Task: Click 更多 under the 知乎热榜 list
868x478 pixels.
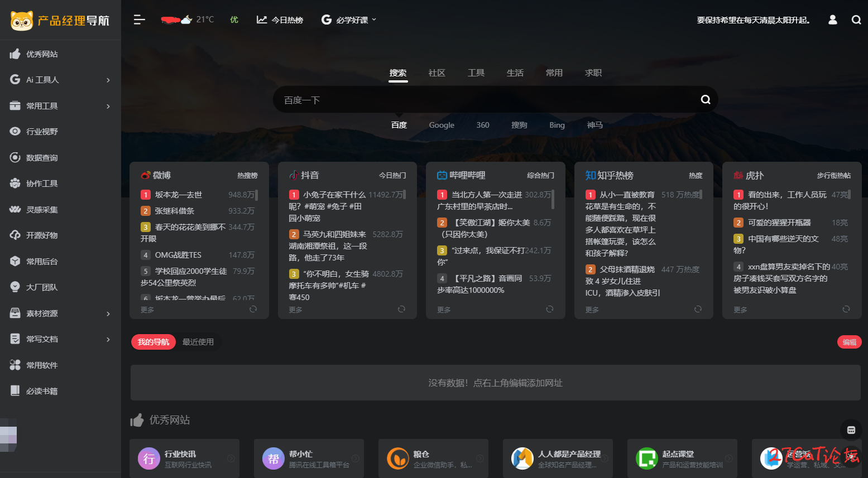Action: 592,310
